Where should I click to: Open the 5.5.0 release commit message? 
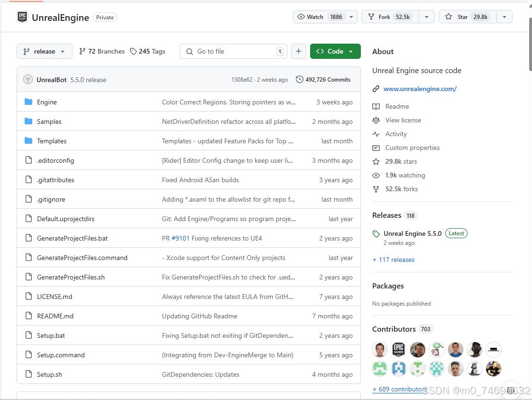pos(88,80)
